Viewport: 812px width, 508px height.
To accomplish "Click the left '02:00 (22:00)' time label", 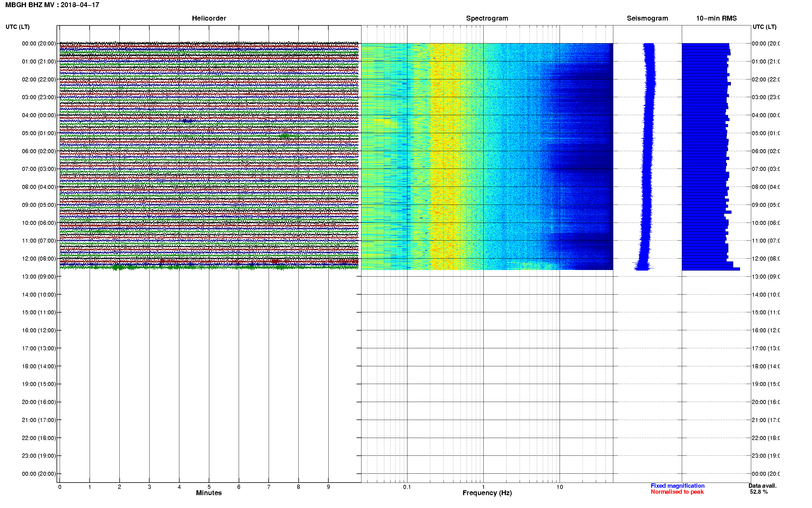I will click(x=39, y=79).
